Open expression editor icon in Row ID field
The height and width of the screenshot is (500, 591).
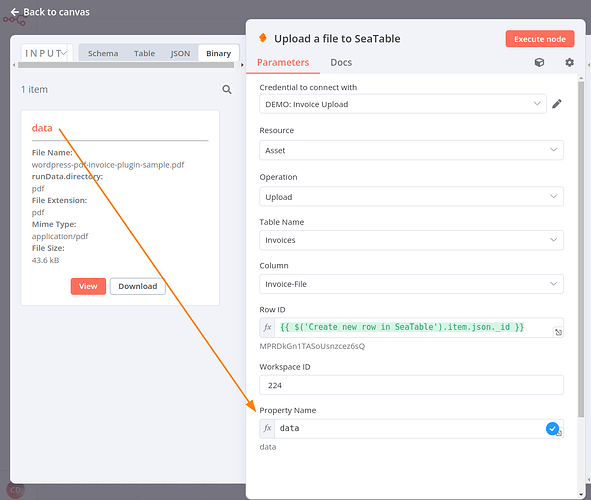pos(558,332)
